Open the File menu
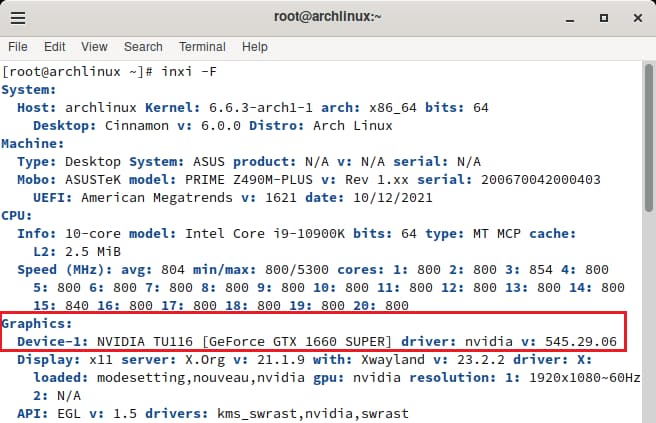 [18, 47]
